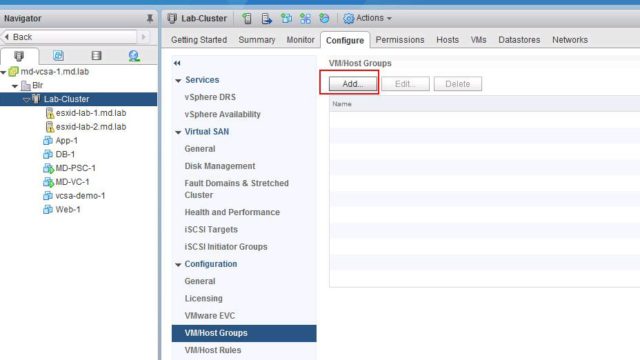
Task: Collapse the Configuration section
Action: tap(178, 264)
